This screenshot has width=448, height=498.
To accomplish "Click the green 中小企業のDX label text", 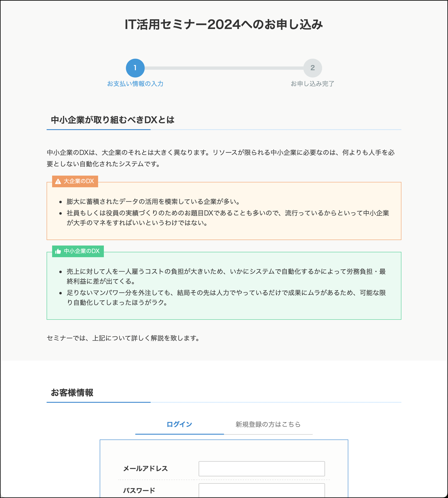I will [x=81, y=251].
